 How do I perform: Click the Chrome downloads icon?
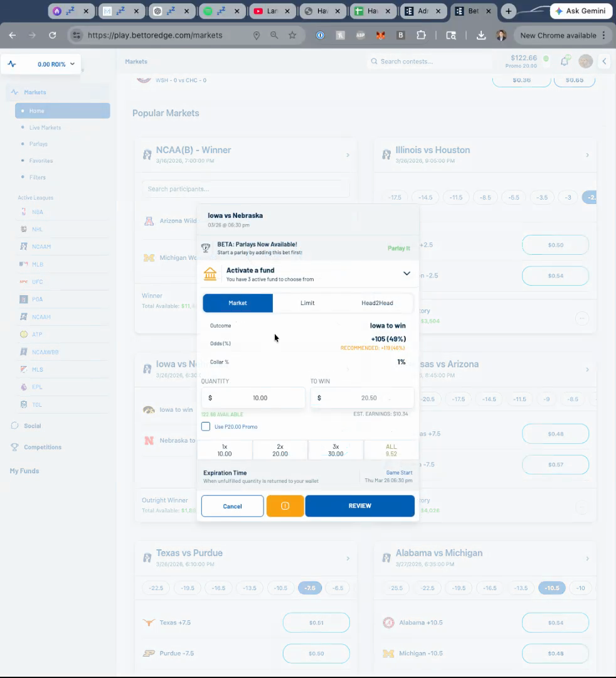(481, 36)
